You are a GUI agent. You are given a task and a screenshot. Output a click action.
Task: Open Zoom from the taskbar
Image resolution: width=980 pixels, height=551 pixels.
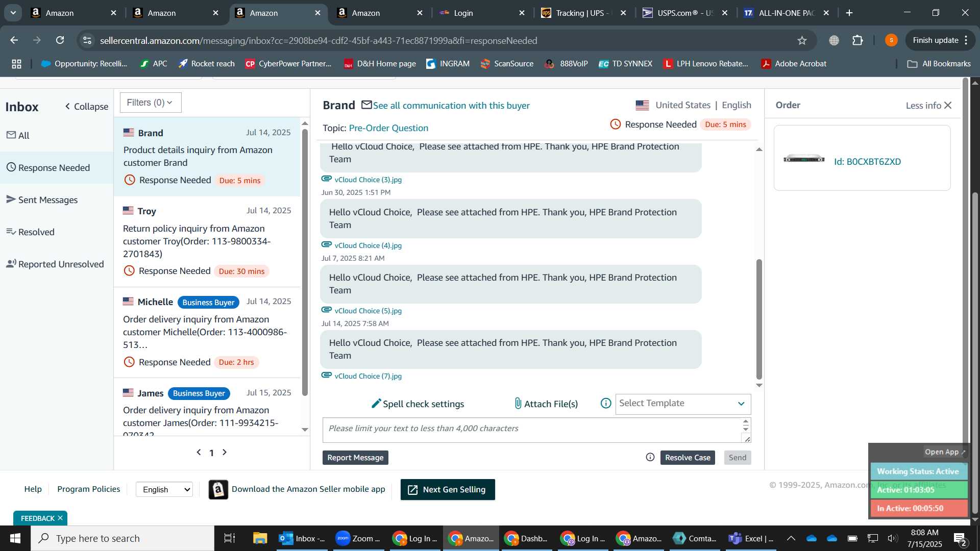tap(358, 538)
